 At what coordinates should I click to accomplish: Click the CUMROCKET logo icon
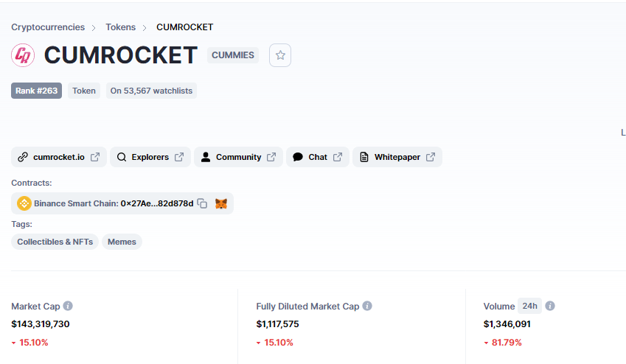tap(23, 55)
